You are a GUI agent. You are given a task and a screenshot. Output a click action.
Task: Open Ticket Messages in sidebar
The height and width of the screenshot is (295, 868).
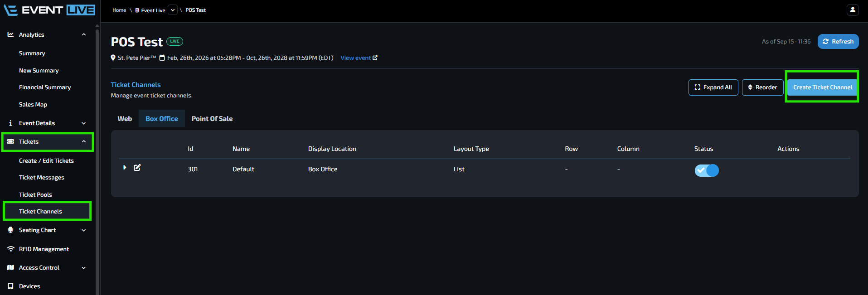42,178
